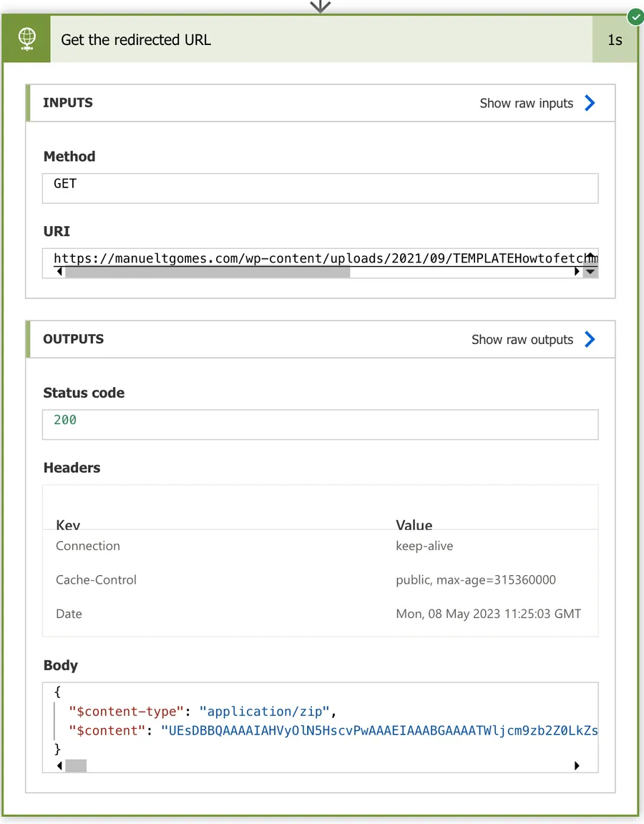644x824 pixels.
Task: Click the Body scrollbar left arrow
Action: (59, 766)
